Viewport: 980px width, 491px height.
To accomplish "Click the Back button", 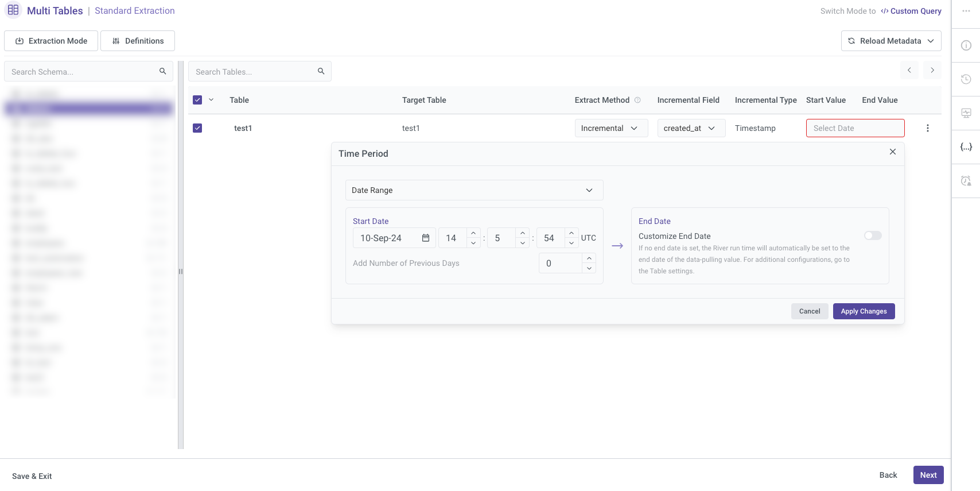I will coord(888,475).
